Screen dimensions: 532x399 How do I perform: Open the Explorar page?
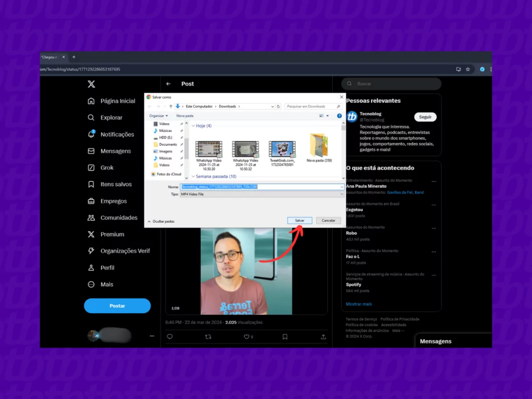coord(105,118)
